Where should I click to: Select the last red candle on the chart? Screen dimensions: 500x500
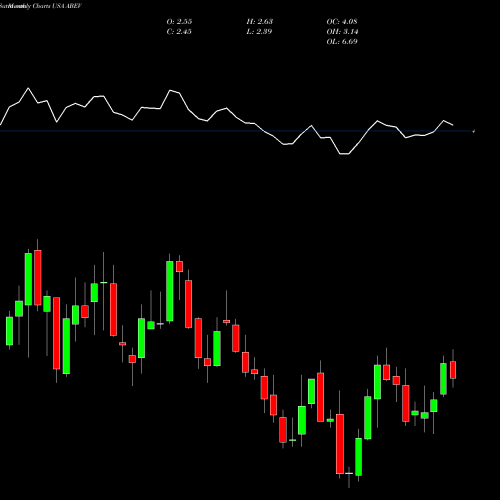(x=453, y=370)
